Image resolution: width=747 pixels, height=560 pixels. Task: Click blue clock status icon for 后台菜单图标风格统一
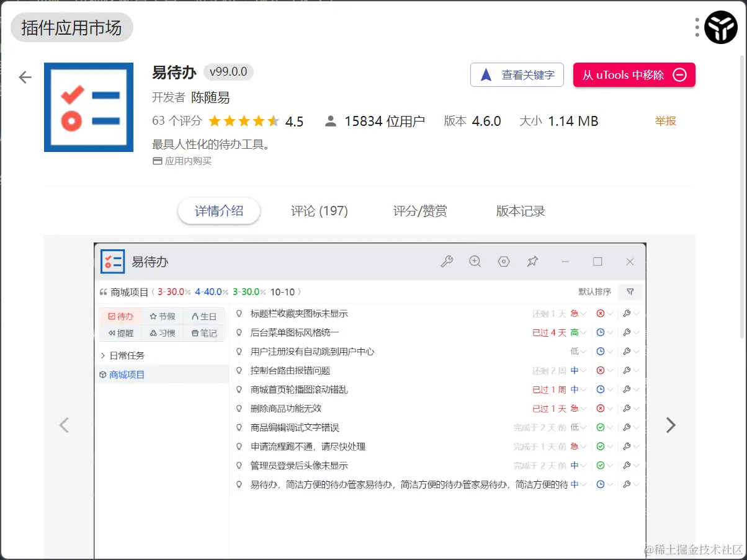(x=601, y=333)
